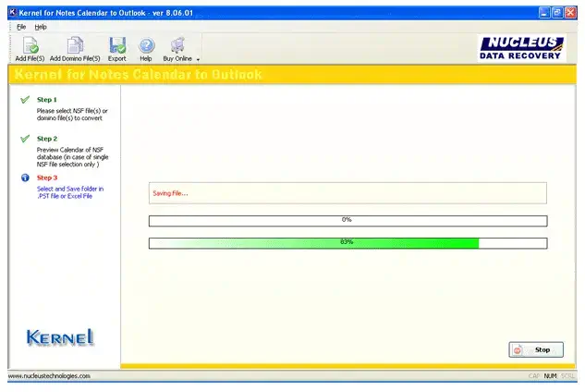Click the Add Domino File(S) icon
Image resolution: width=585 pixels, height=392 pixels.
(x=75, y=45)
